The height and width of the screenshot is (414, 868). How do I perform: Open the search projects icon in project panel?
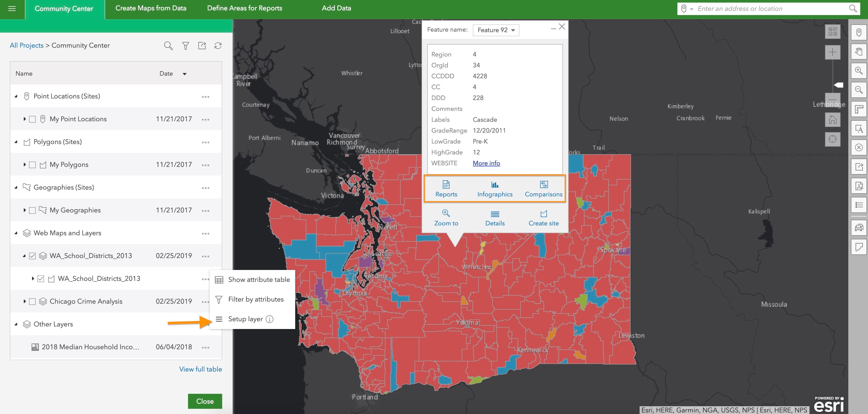[x=168, y=46]
